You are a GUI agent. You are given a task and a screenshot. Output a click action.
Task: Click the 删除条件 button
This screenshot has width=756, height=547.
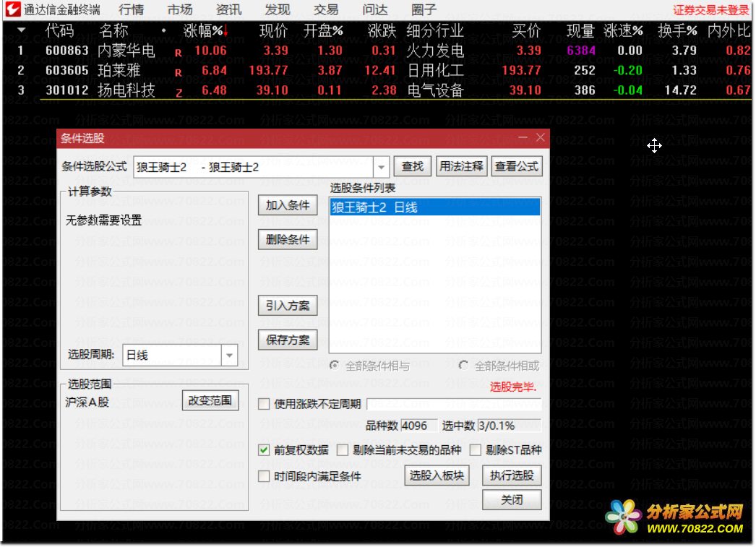click(x=288, y=239)
